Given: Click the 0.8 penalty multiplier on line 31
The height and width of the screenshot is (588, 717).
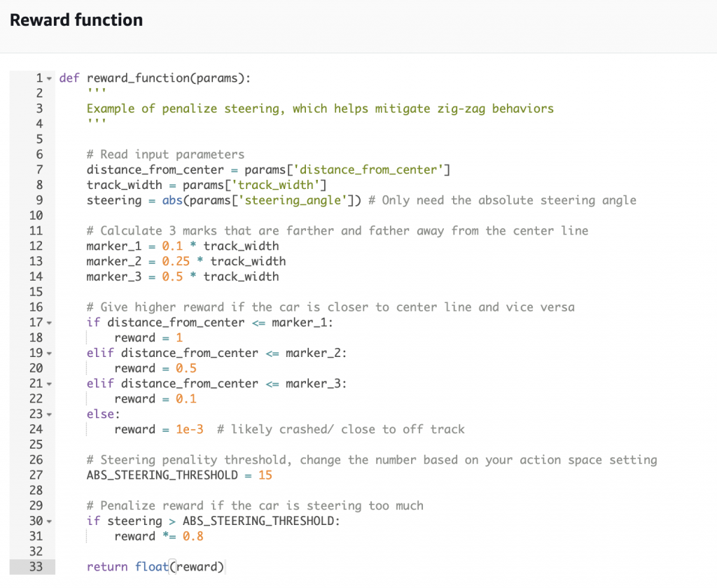Looking at the screenshot, I should [193, 536].
